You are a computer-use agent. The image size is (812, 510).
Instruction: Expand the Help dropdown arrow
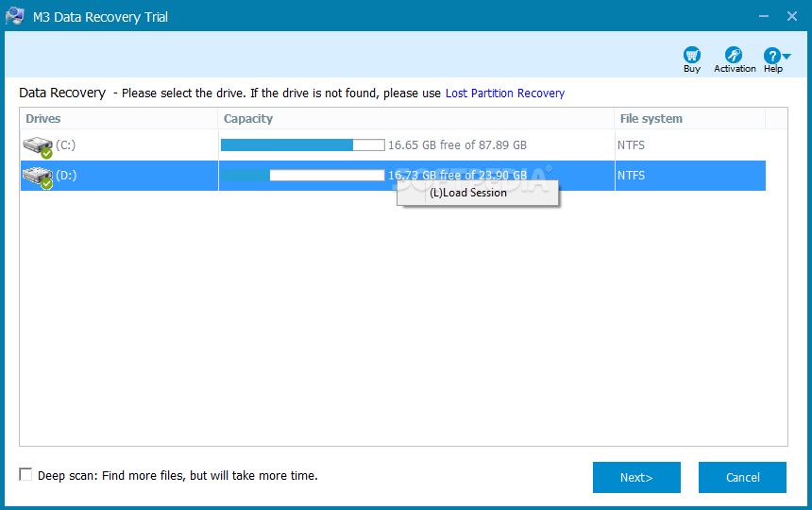click(x=787, y=56)
